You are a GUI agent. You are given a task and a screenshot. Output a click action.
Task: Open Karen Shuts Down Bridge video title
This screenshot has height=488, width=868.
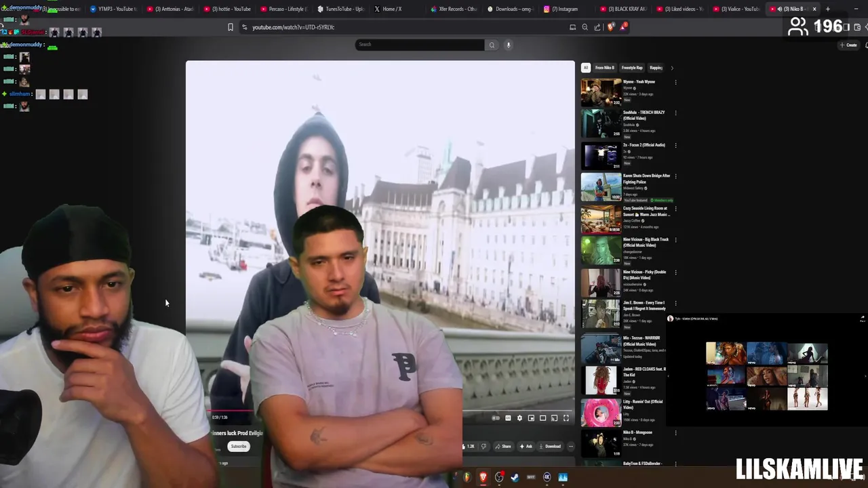click(x=646, y=178)
